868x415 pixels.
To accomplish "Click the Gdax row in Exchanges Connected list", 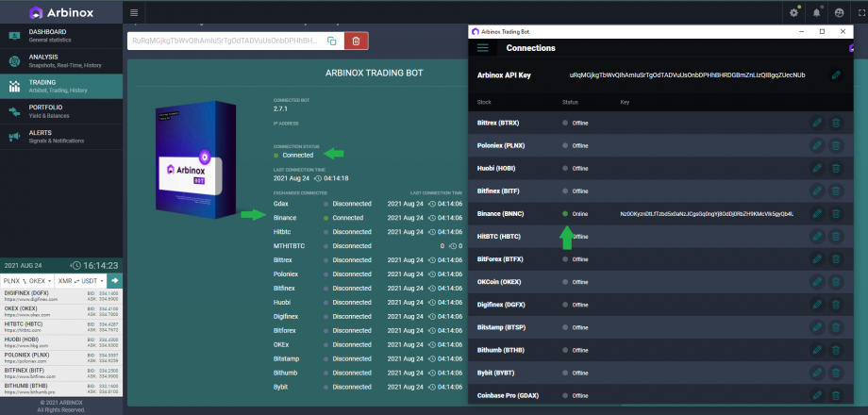I will click(368, 204).
